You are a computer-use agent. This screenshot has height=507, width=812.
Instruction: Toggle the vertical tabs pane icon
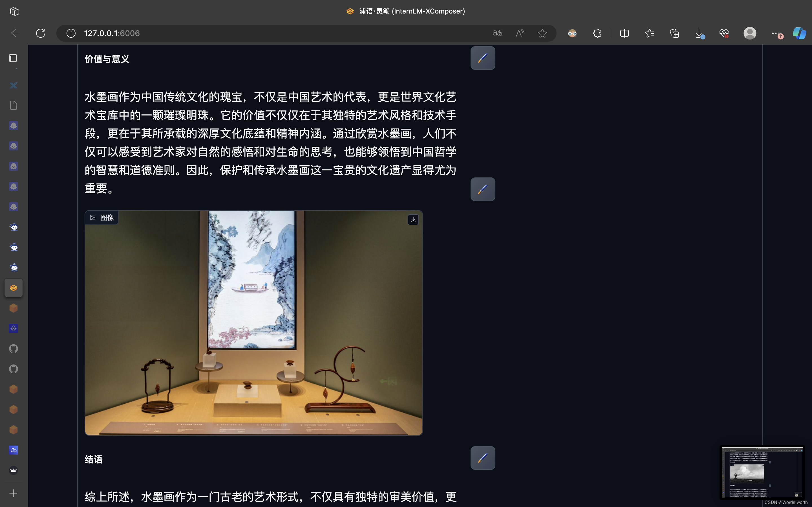[x=13, y=58]
